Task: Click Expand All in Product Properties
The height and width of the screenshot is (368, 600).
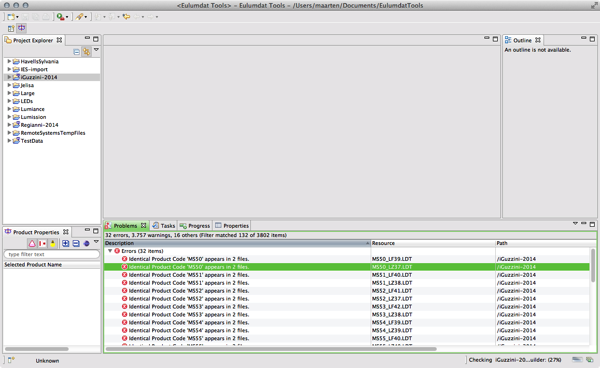Action: pyautogui.click(x=65, y=244)
